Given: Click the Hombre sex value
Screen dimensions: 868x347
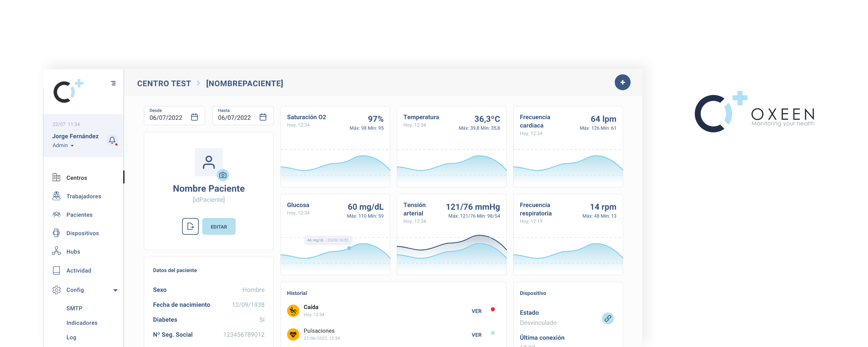Looking at the screenshot, I should [x=253, y=290].
